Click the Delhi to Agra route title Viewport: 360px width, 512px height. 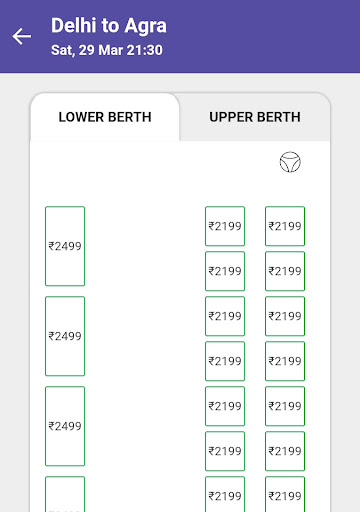click(x=109, y=26)
